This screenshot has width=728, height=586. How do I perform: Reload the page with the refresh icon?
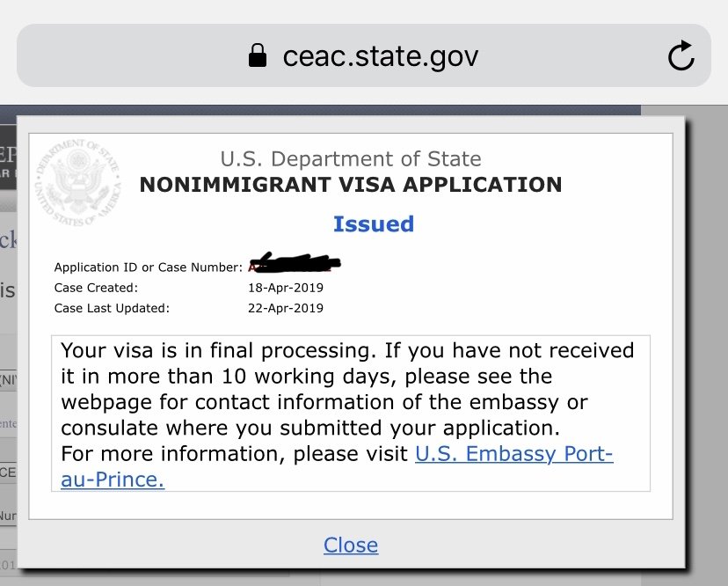click(x=681, y=55)
